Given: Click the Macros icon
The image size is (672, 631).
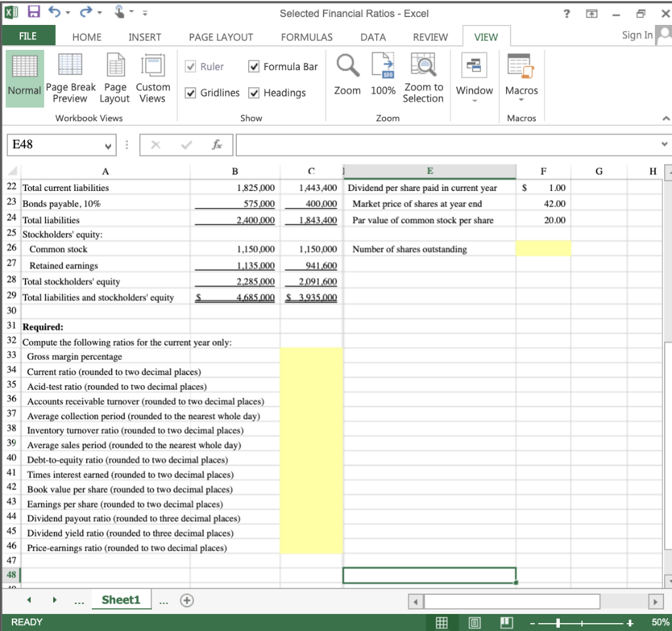Looking at the screenshot, I should [521, 66].
